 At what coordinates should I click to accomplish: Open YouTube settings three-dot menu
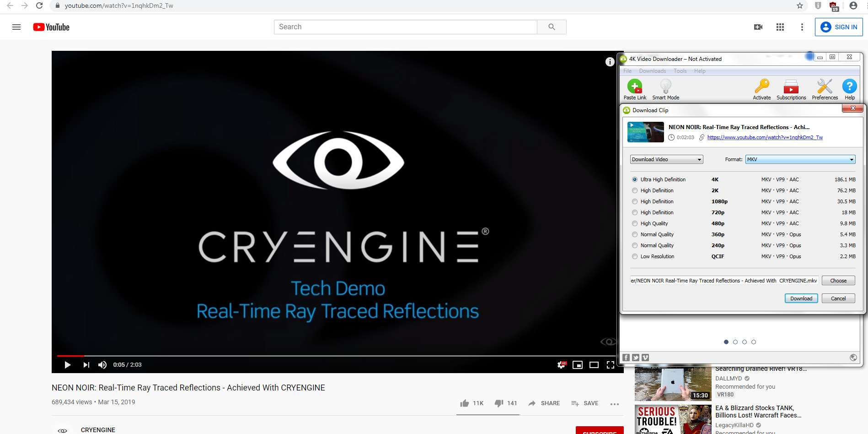pyautogui.click(x=802, y=27)
